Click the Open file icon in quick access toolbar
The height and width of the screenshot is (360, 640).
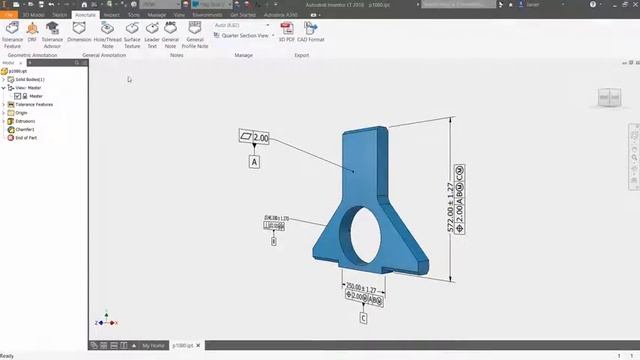tap(31, 4)
